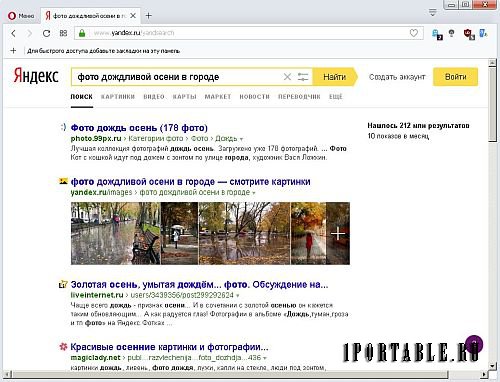500x382 pixels.
Task: Go forward to next page
Action: tap(30, 33)
